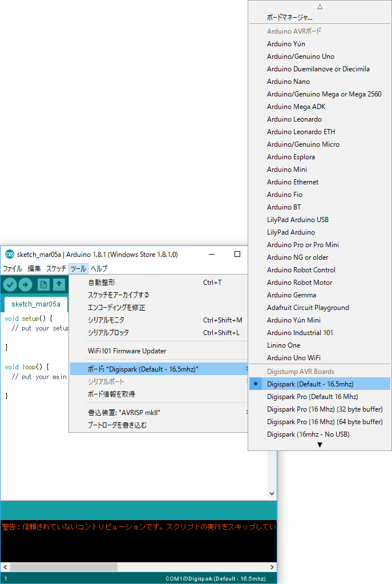Click the Verify checkmark toolbar icon

point(10,285)
